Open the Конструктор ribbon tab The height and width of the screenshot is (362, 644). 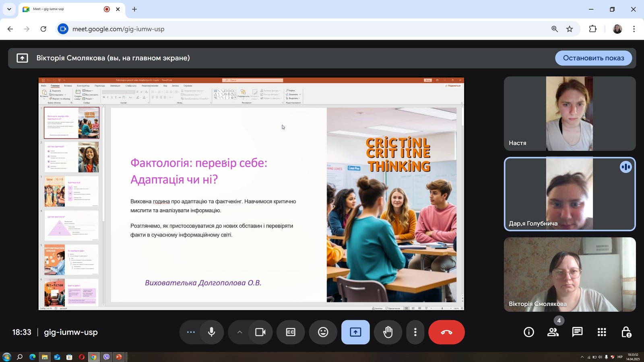pos(83,86)
